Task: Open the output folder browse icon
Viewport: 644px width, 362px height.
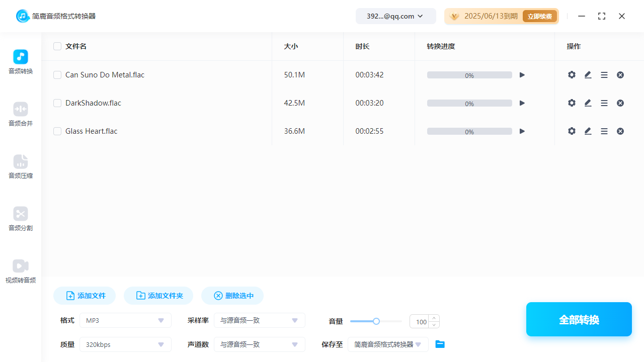Action: 440,344
